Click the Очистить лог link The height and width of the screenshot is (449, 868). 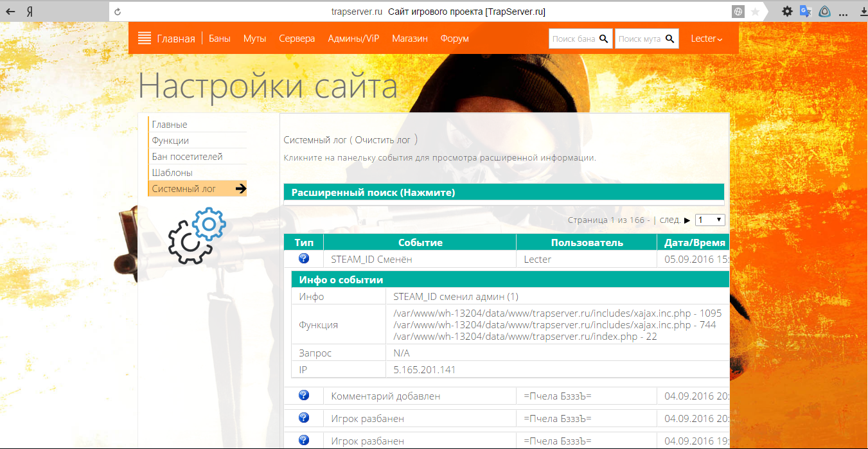pyautogui.click(x=382, y=139)
